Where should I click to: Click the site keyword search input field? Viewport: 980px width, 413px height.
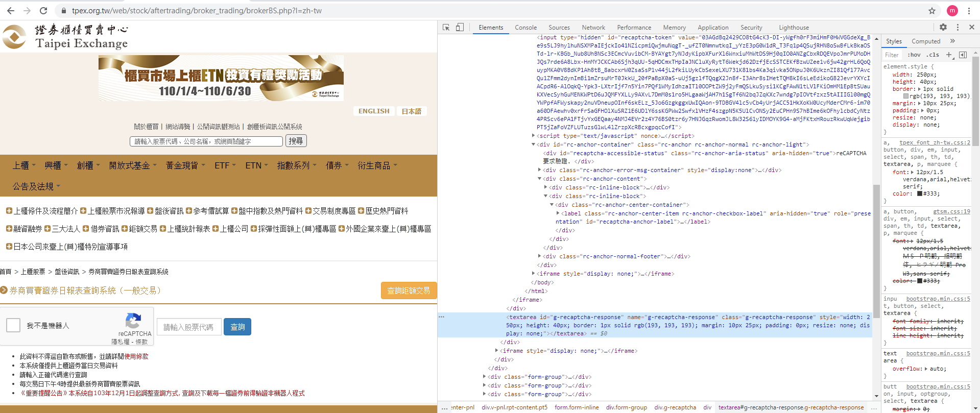(206, 141)
